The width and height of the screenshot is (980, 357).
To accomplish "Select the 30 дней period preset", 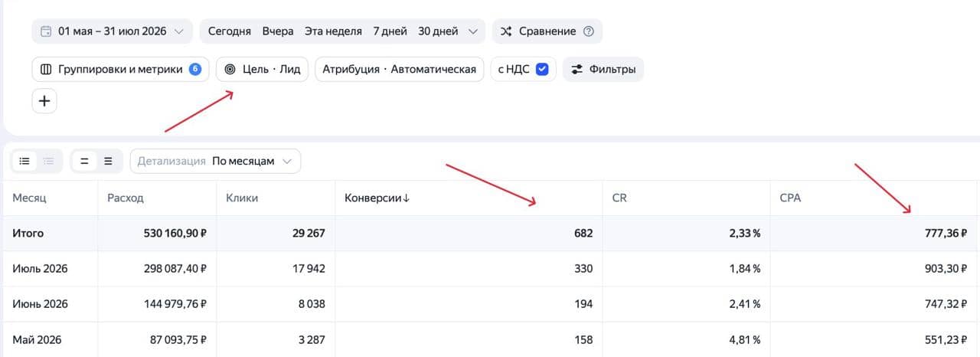I will pos(438,31).
